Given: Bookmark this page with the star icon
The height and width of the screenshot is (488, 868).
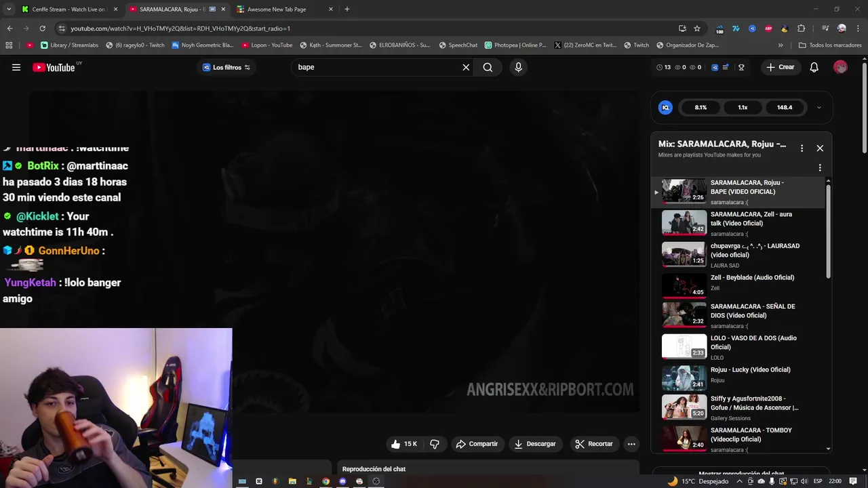Looking at the screenshot, I should 697,28.
